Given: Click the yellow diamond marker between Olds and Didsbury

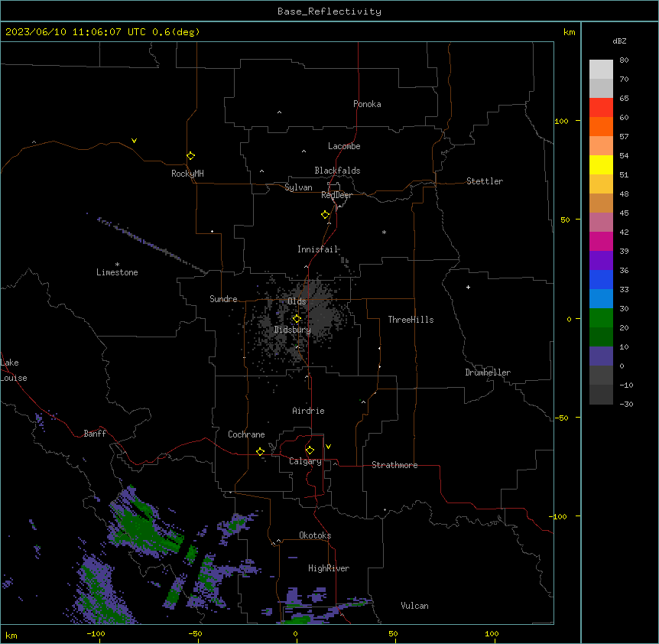Looking at the screenshot, I should click(x=297, y=319).
